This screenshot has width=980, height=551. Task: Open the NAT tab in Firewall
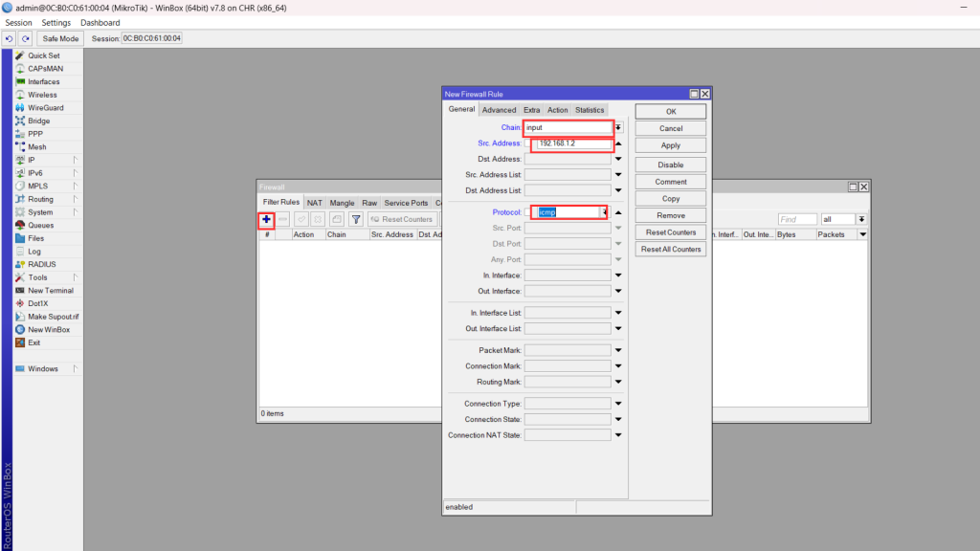point(314,203)
